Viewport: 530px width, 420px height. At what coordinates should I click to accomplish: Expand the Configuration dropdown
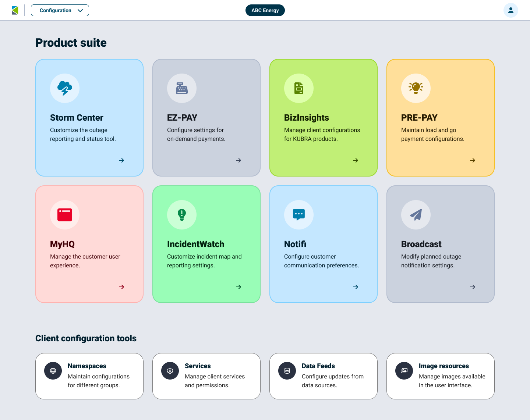click(x=60, y=10)
